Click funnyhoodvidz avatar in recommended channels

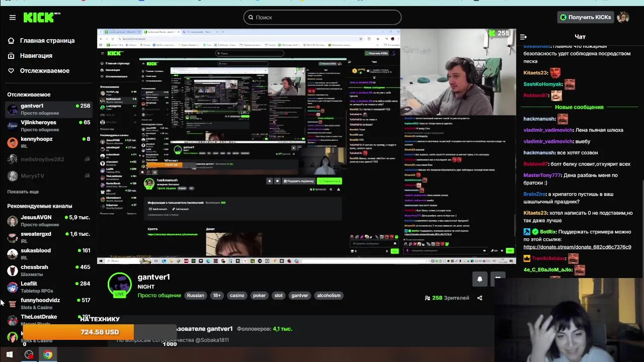point(13,304)
